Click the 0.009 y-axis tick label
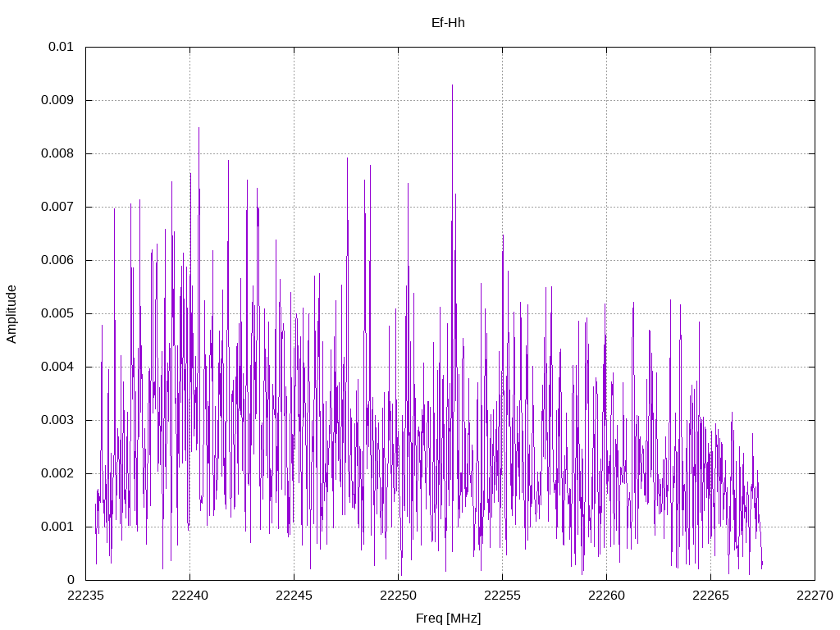 (57, 100)
